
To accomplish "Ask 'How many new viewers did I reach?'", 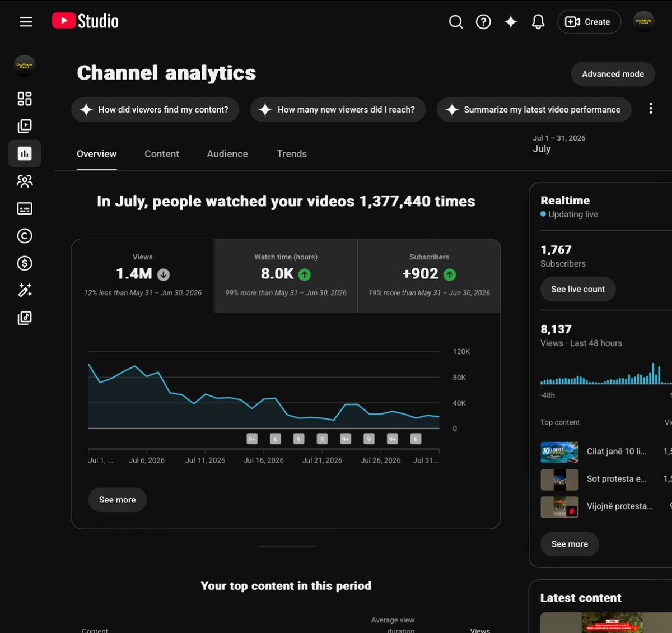I will pyautogui.click(x=338, y=110).
